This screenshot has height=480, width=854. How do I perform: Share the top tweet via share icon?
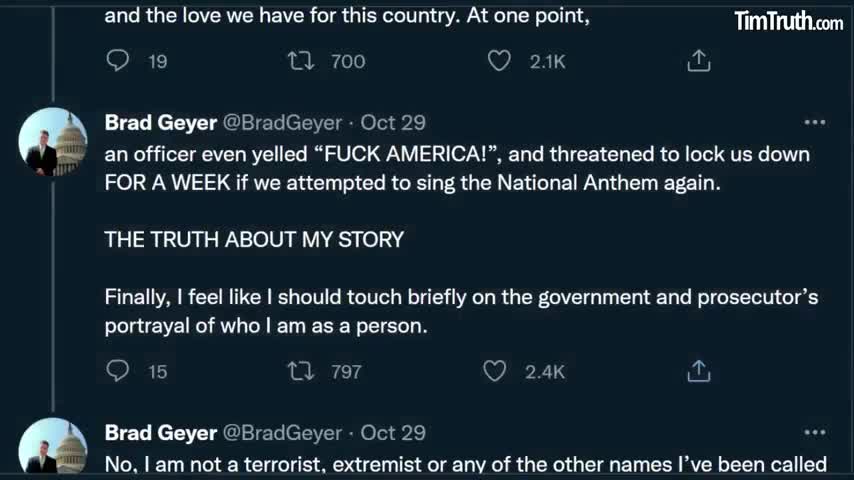699,61
